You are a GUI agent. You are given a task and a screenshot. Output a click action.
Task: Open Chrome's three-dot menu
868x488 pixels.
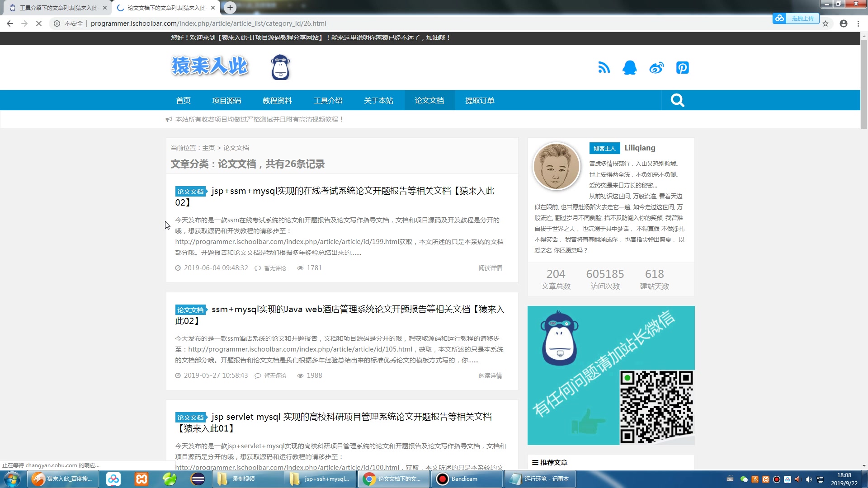[x=859, y=23]
